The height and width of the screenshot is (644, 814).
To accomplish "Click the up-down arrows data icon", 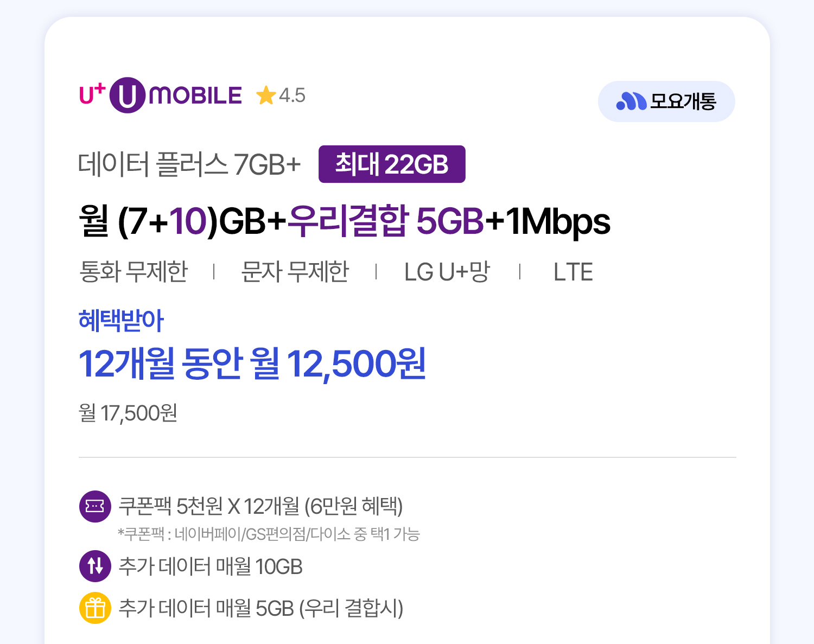I will click(x=95, y=566).
